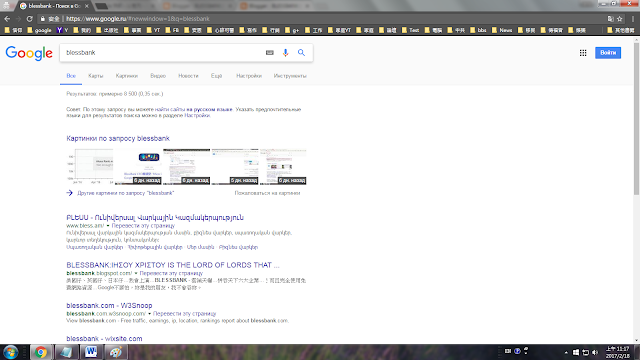Select the 'Все' search tab
Image resolution: width=640 pixels, height=360 pixels.
[x=71, y=76]
